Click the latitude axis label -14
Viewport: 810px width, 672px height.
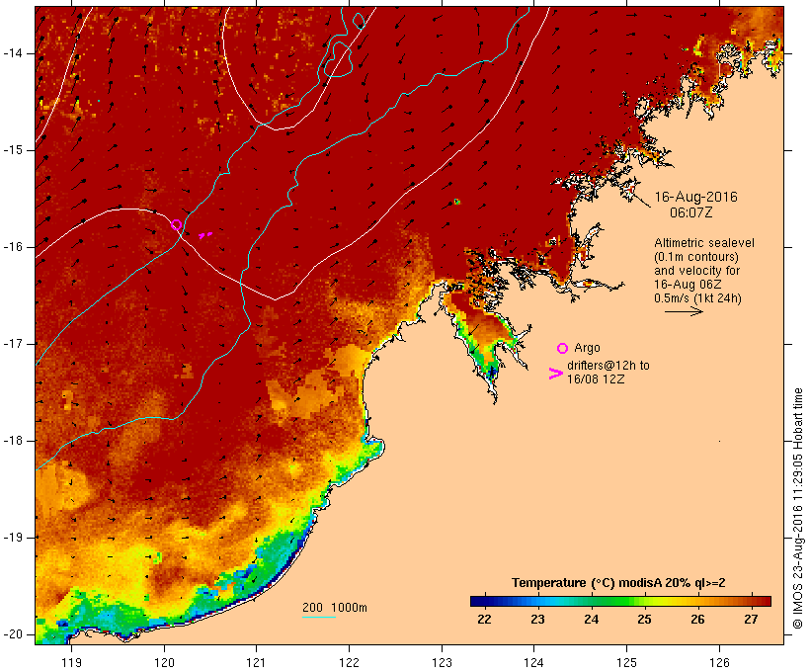[x=13, y=53]
